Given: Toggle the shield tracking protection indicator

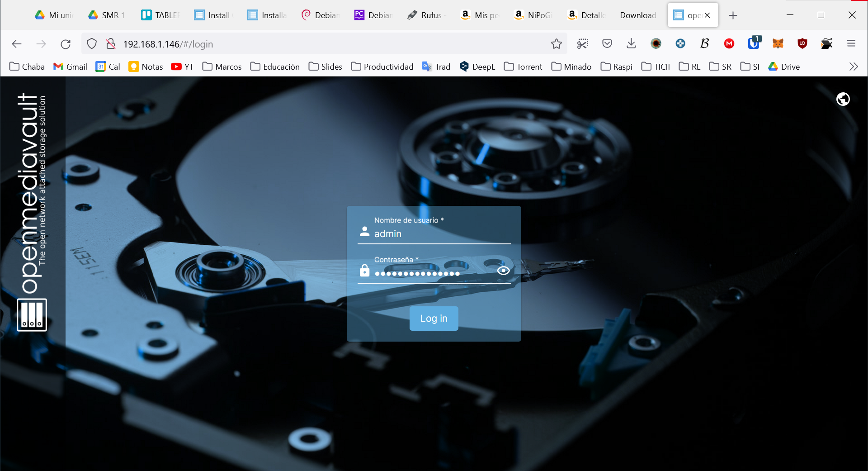Looking at the screenshot, I should tap(92, 43).
